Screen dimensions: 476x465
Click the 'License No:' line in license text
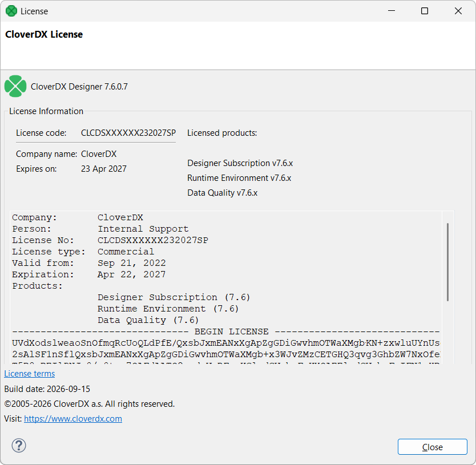click(x=110, y=240)
